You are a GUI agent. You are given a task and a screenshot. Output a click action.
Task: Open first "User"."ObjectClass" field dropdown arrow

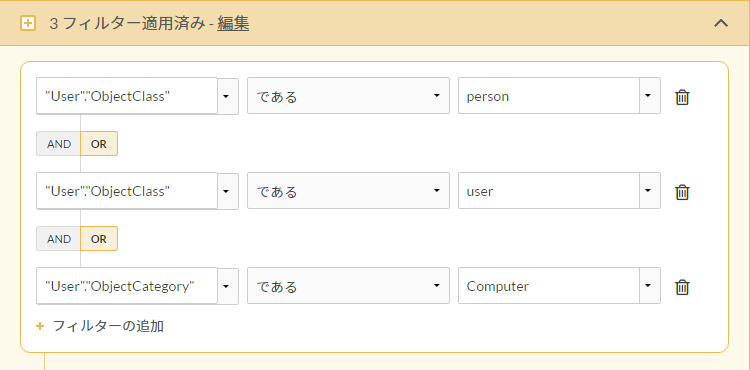(228, 96)
